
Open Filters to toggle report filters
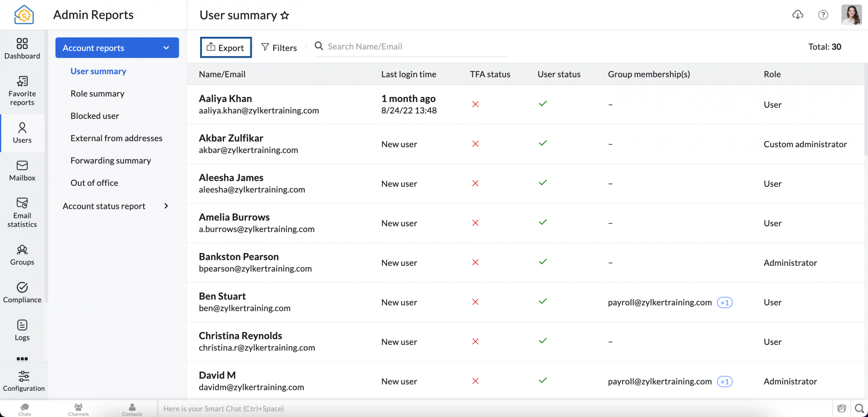279,47
